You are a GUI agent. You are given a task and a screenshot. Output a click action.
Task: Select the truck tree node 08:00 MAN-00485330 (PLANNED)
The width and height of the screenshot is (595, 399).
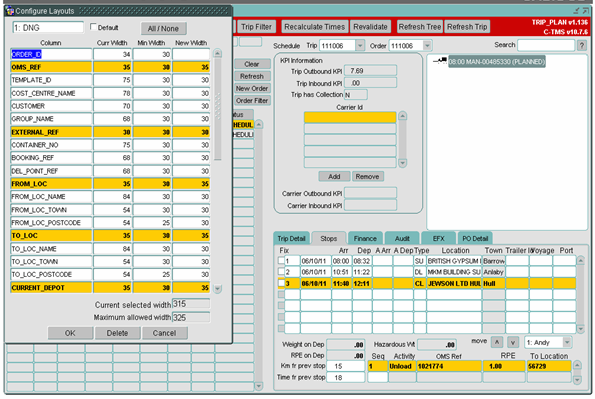pos(497,62)
